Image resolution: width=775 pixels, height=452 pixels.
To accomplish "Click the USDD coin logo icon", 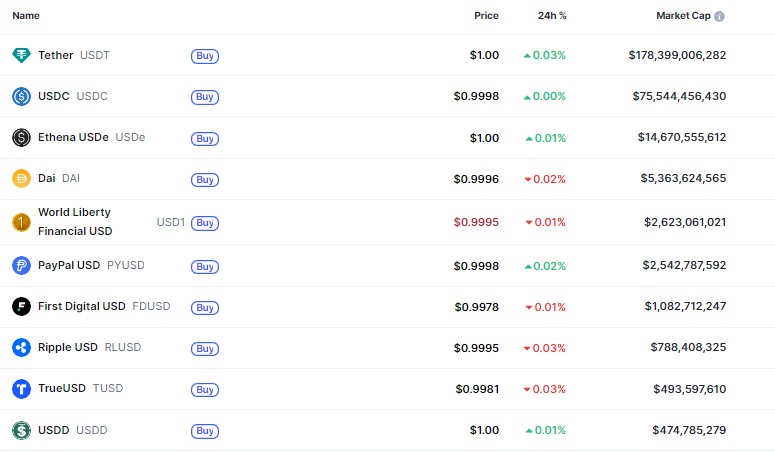I will click(21, 430).
